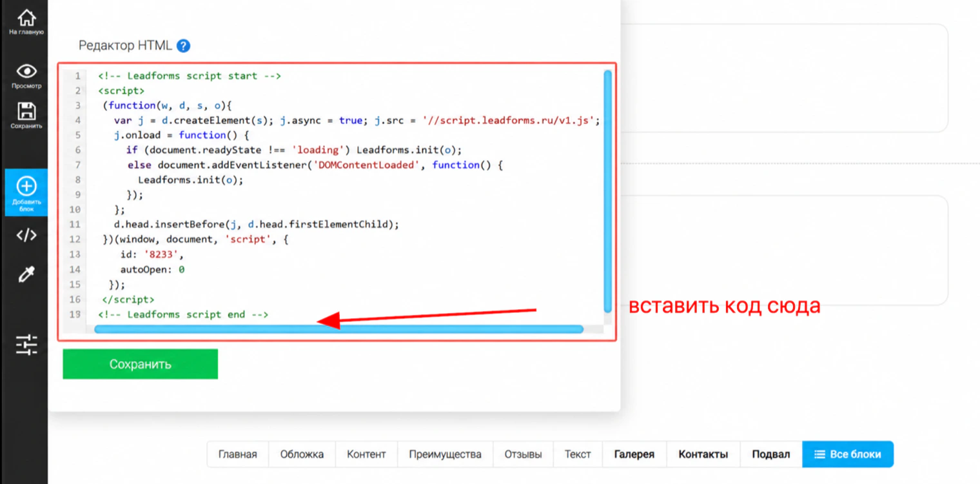980x484 pixels.
Task: Save the page with sidebar floppy icon
Action: [26, 116]
